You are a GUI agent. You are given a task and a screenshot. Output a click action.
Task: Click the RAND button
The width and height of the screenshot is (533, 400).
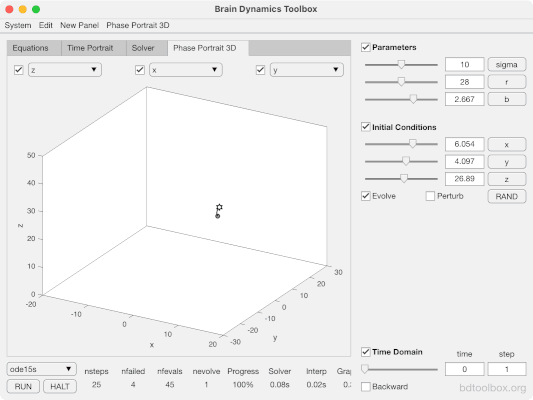coord(506,196)
